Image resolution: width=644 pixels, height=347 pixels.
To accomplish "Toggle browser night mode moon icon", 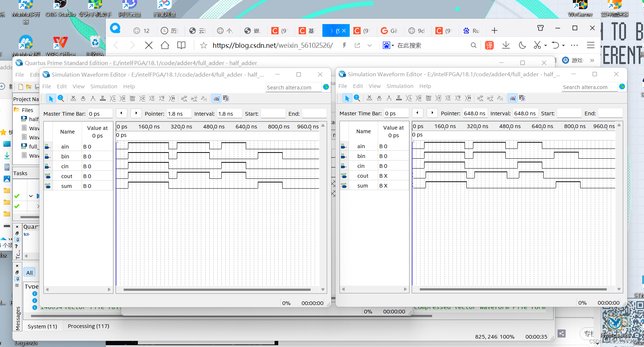I will click(522, 45).
